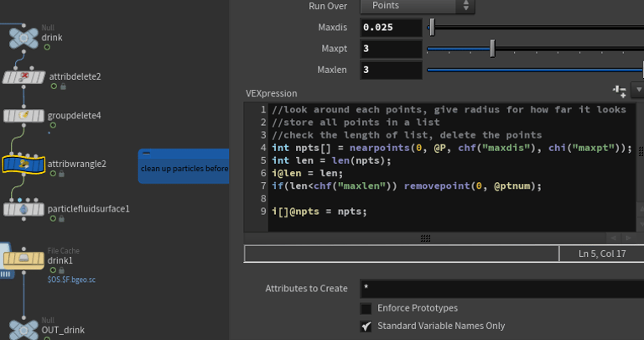Open the Run Over dropdown
This screenshot has height=340, width=644.
(418, 6)
